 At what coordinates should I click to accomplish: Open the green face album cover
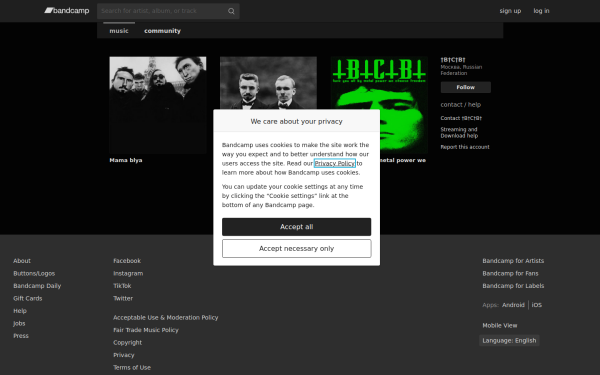404,105
